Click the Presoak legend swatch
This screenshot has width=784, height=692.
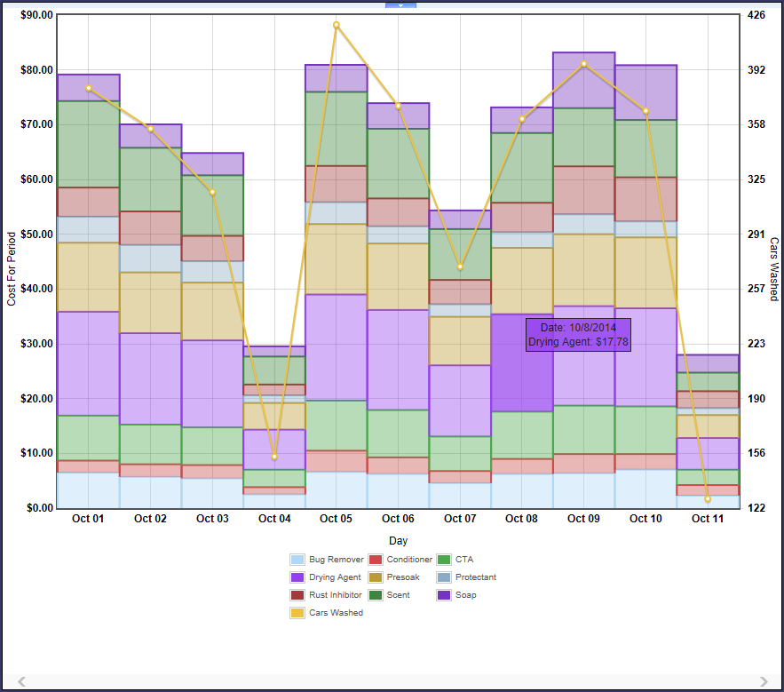pyautogui.click(x=376, y=577)
